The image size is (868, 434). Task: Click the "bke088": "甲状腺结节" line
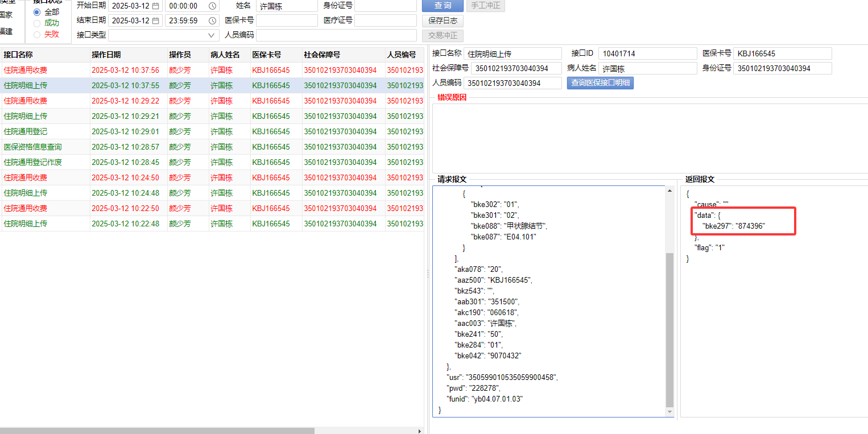[509, 226]
